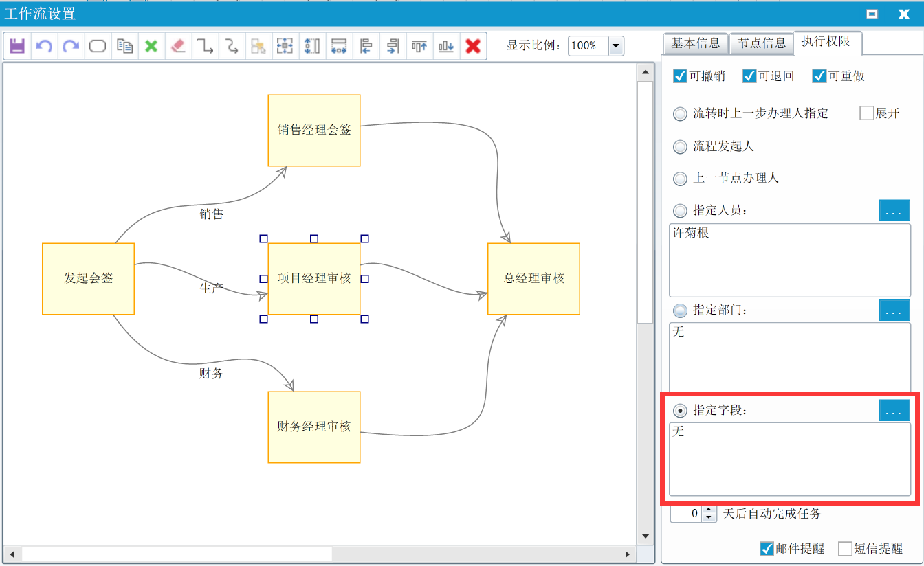Click the 销售 connector label

point(212,214)
